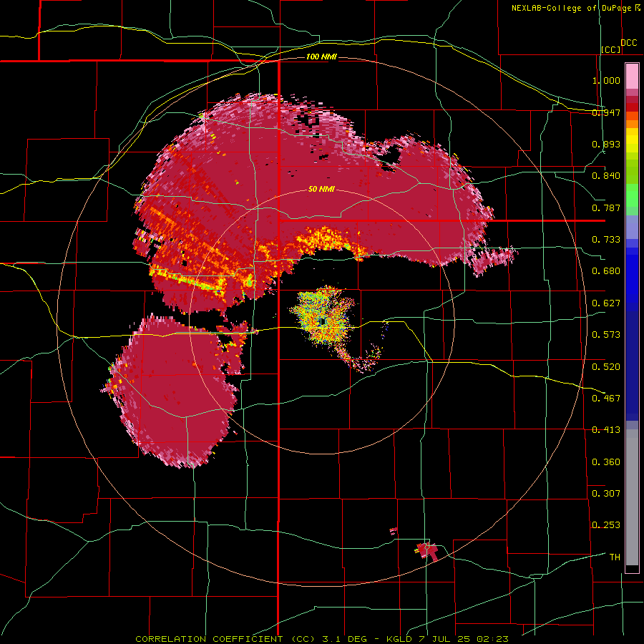Click the [CC] legend header
The image size is (644, 644).
(x=611, y=49)
